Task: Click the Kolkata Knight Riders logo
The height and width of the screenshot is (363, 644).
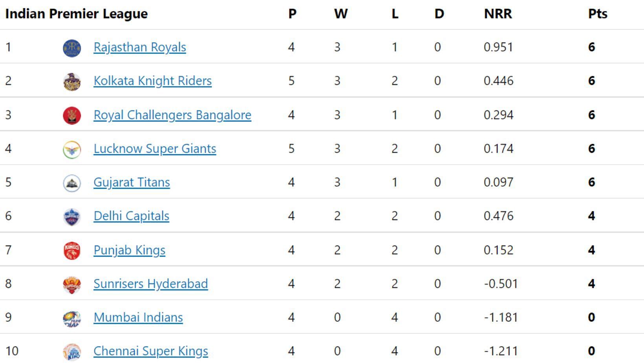Action: click(x=72, y=82)
